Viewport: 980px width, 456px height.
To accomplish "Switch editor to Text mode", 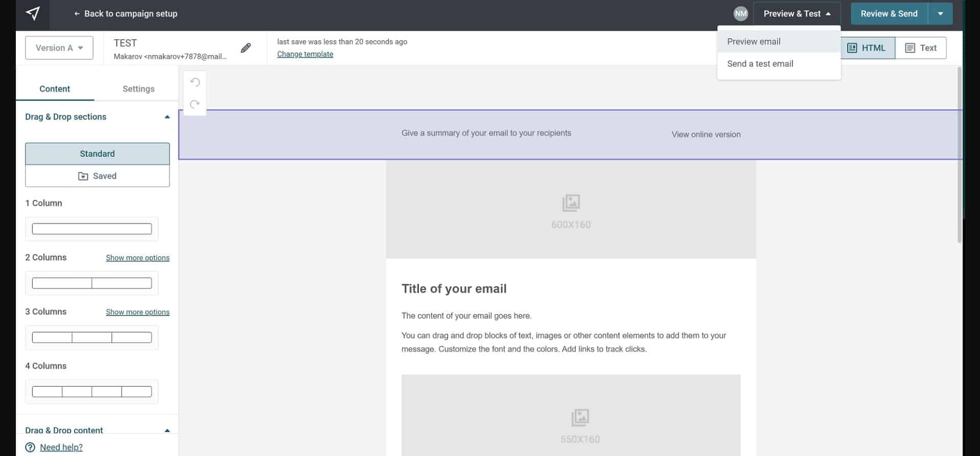I will pos(921,48).
